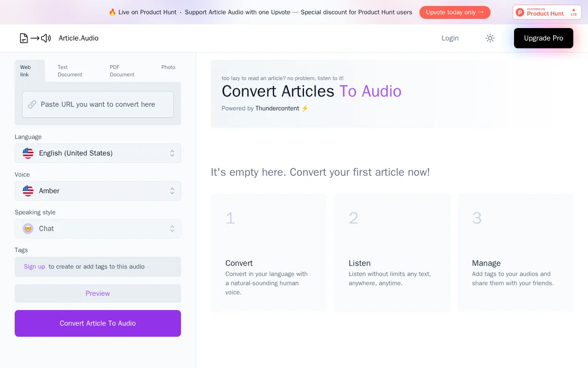Click the Upgrade Pro button

click(543, 38)
